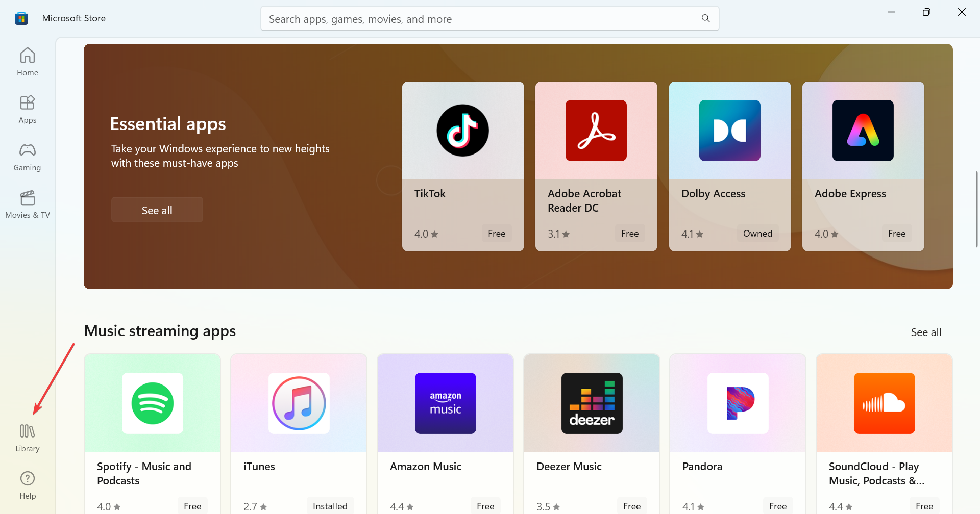Click the iTunes title text
This screenshot has width=980, height=514.
[x=259, y=467]
